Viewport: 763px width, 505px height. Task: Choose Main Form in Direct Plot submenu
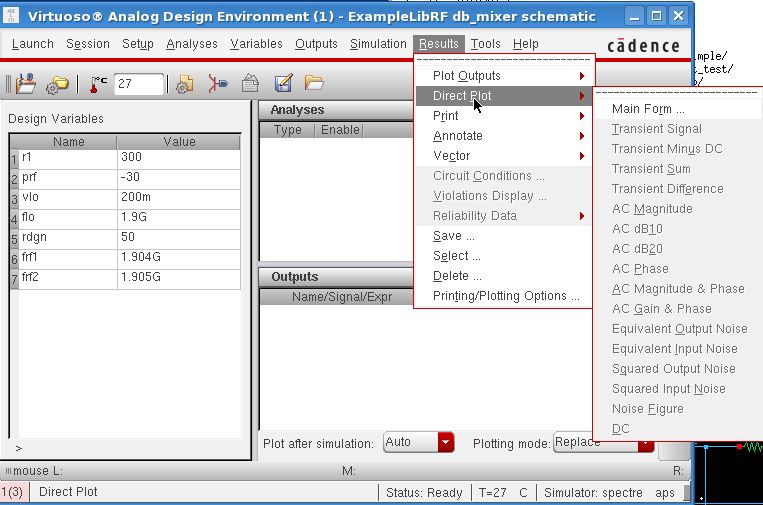click(x=678, y=108)
